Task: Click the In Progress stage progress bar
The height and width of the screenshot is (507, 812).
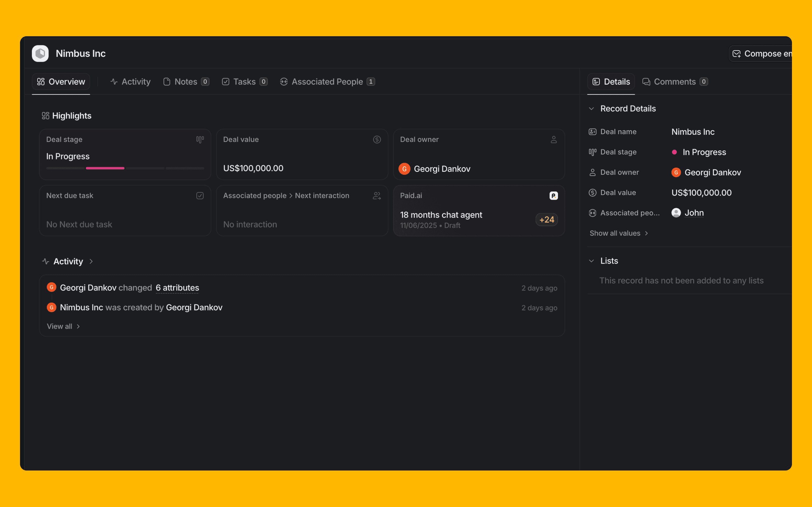Action: [x=105, y=168]
